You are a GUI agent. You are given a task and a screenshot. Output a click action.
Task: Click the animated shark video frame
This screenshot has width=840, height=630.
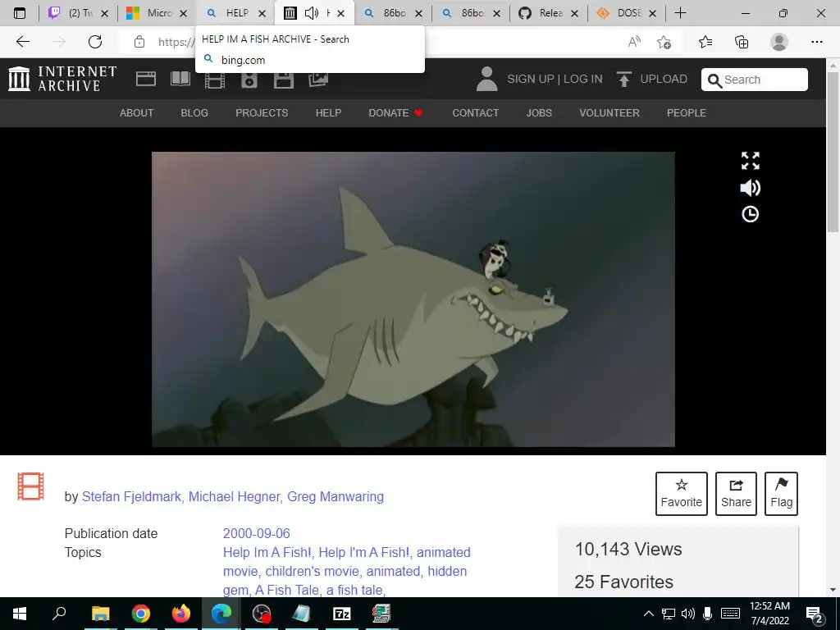413,299
